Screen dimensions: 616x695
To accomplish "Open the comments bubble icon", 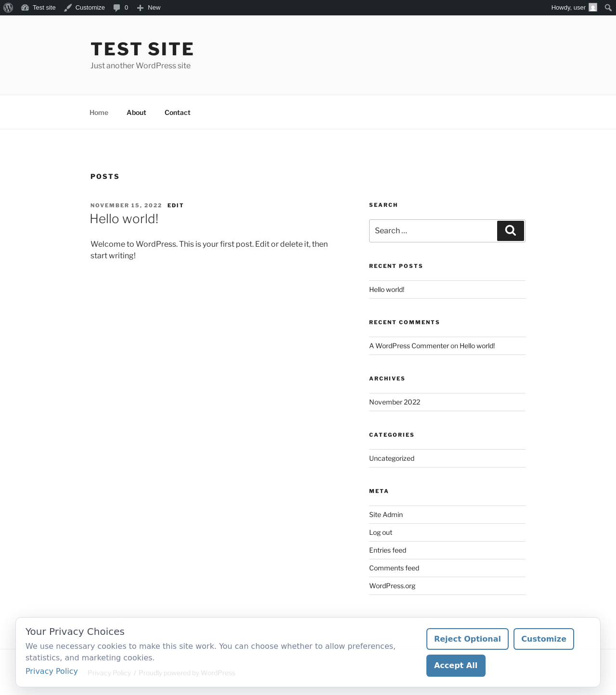I will pyautogui.click(x=116, y=8).
